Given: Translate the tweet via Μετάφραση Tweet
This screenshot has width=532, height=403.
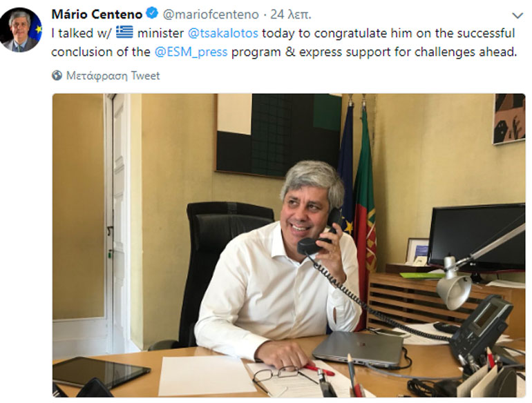Looking at the screenshot, I should click(113, 75).
